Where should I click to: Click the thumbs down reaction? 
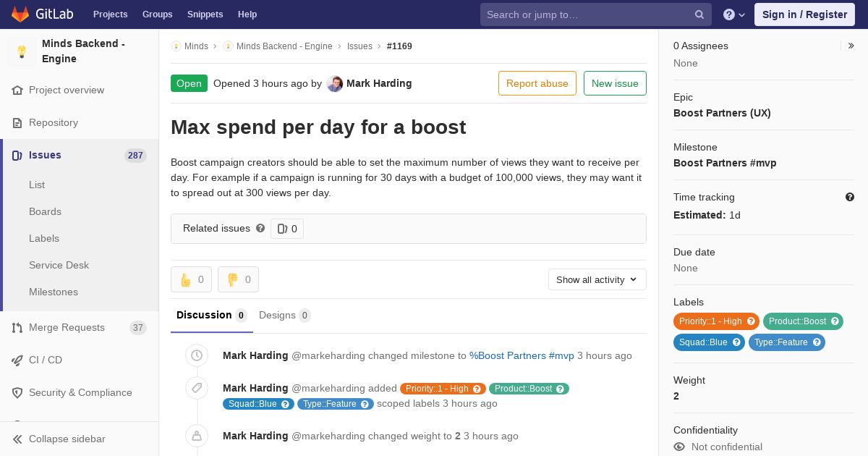pos(238,279)
